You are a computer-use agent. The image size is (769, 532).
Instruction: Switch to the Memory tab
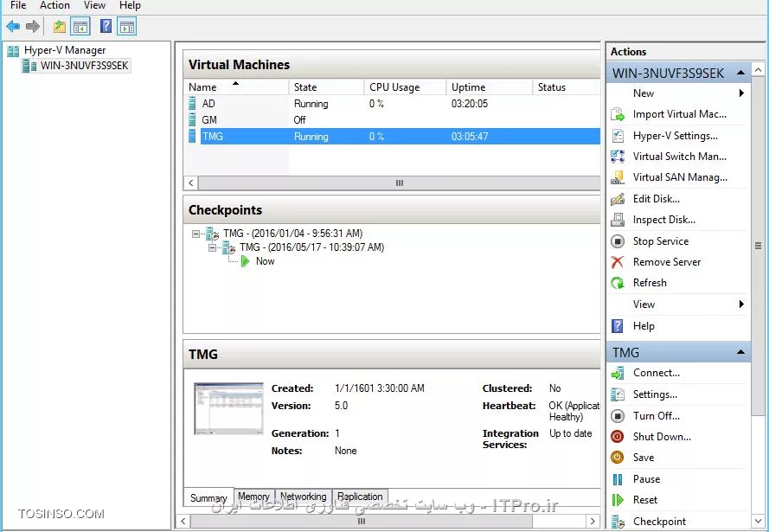pyautogui.click(x=254, y=497)
